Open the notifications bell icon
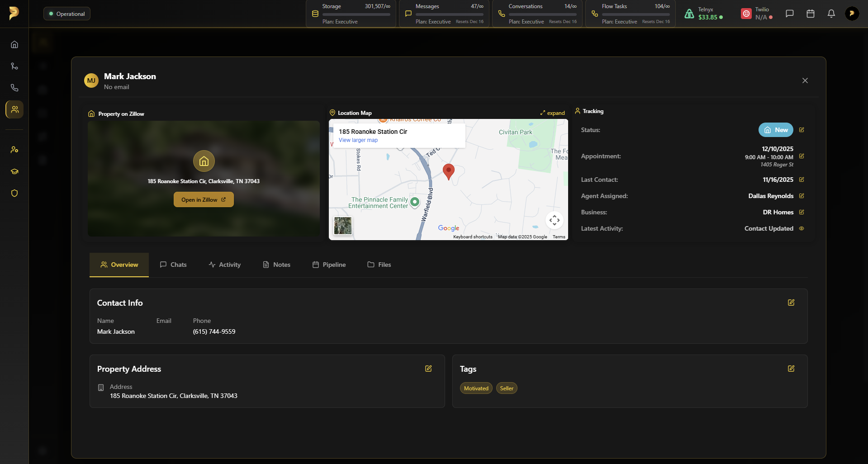Viewport: 868px width, 464px height. (831, 14)
